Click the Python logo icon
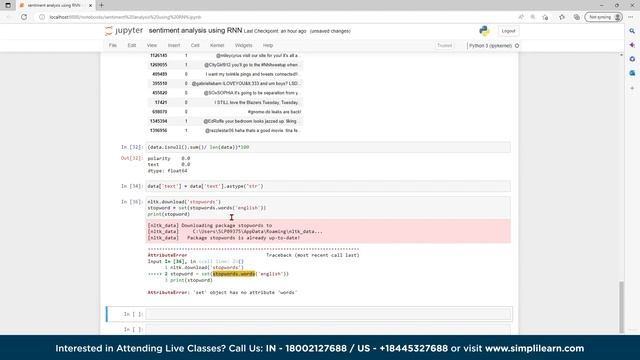 (484, 31)
